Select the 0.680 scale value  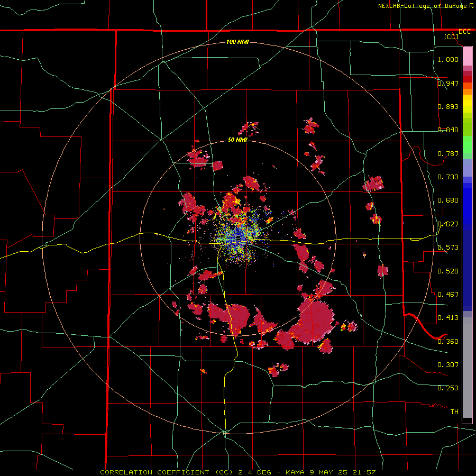point(448,200)
